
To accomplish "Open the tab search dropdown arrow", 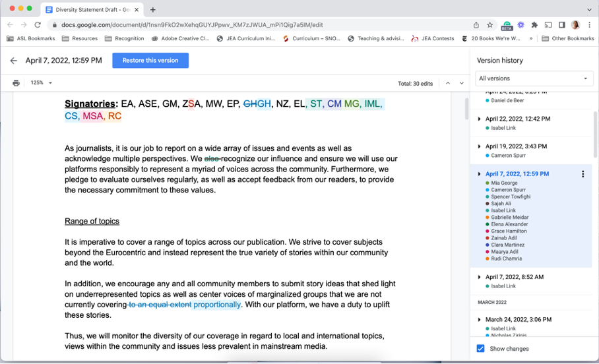I will (x=590, y=9).
